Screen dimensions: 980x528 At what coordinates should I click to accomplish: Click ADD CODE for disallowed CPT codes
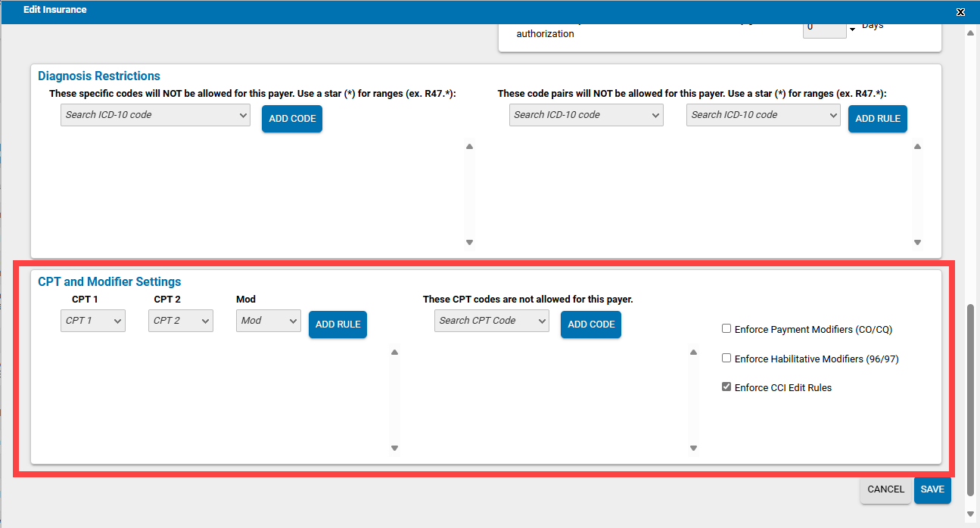click(x=590, y=324)
